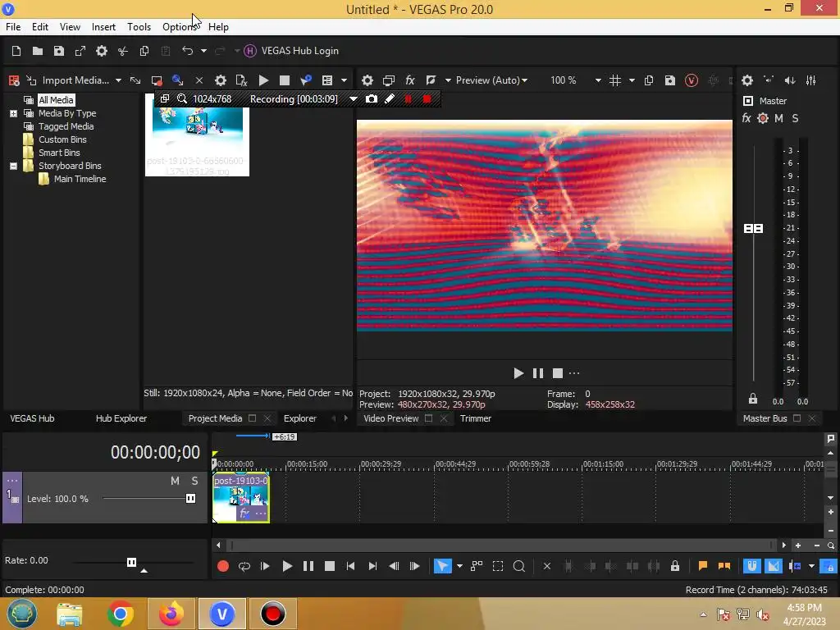Adjust the playback Rate slider
The width and height of the screenshot is (840, 630).
[131, 562]
